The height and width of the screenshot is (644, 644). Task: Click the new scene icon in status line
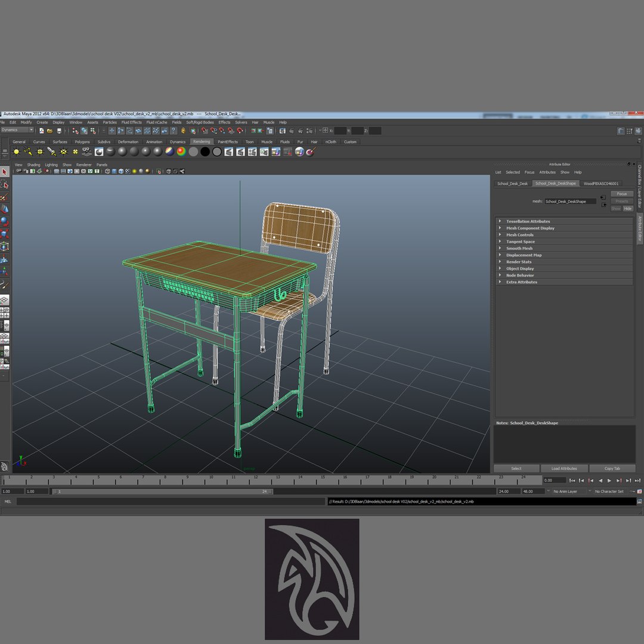point(42,131)
